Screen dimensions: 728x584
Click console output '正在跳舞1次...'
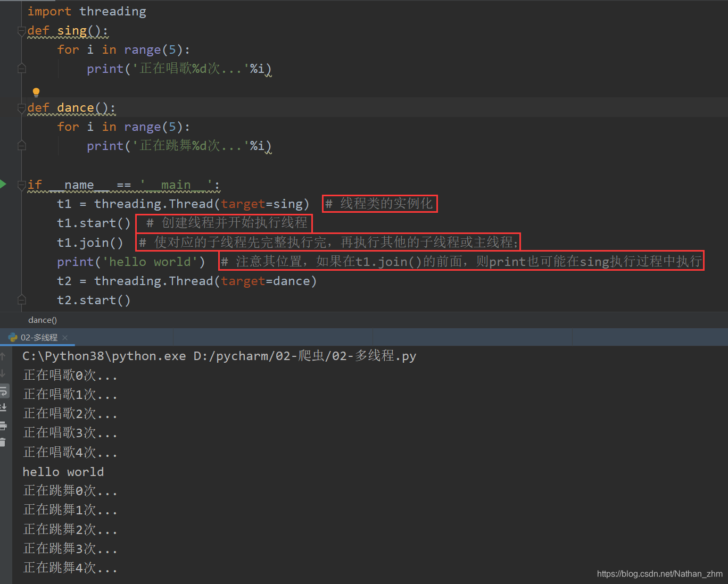click(x=70, y=510)
